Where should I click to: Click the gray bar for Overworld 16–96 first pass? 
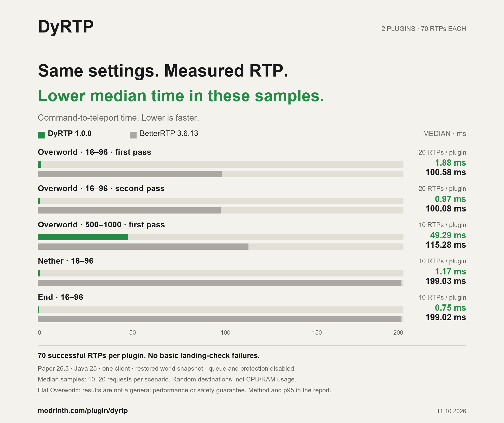tap(130, 174)
